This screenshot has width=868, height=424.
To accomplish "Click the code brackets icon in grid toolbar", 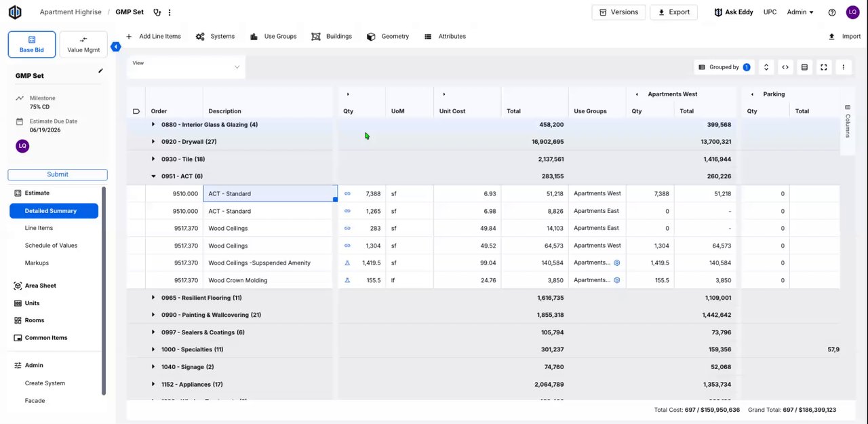I will (785, 67).
